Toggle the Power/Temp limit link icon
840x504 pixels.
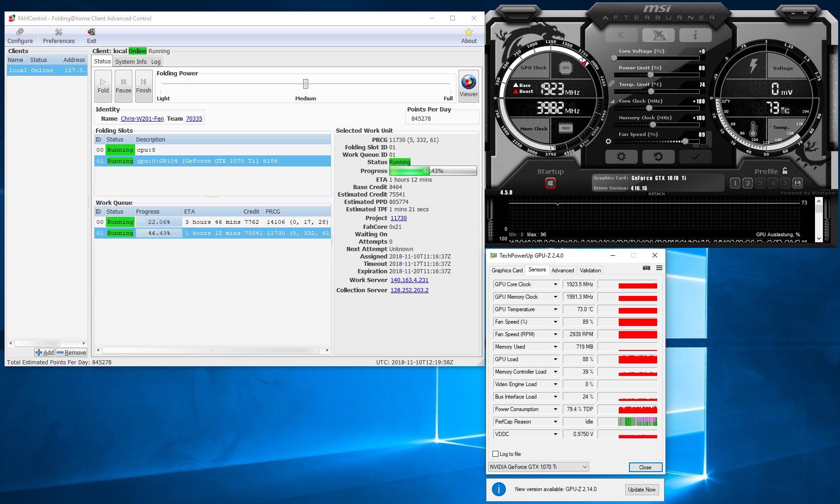coord(612,84)
